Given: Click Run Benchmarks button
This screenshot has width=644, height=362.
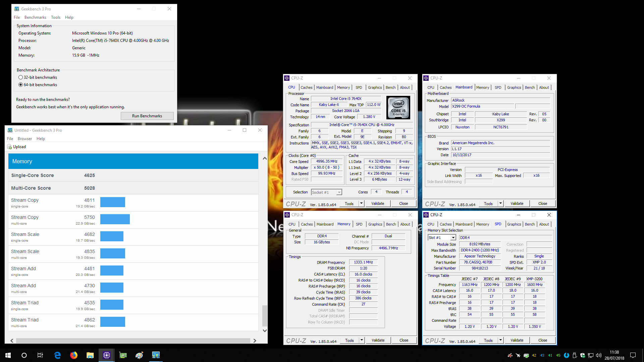Looking at the screenshot, I should (147, 116).
